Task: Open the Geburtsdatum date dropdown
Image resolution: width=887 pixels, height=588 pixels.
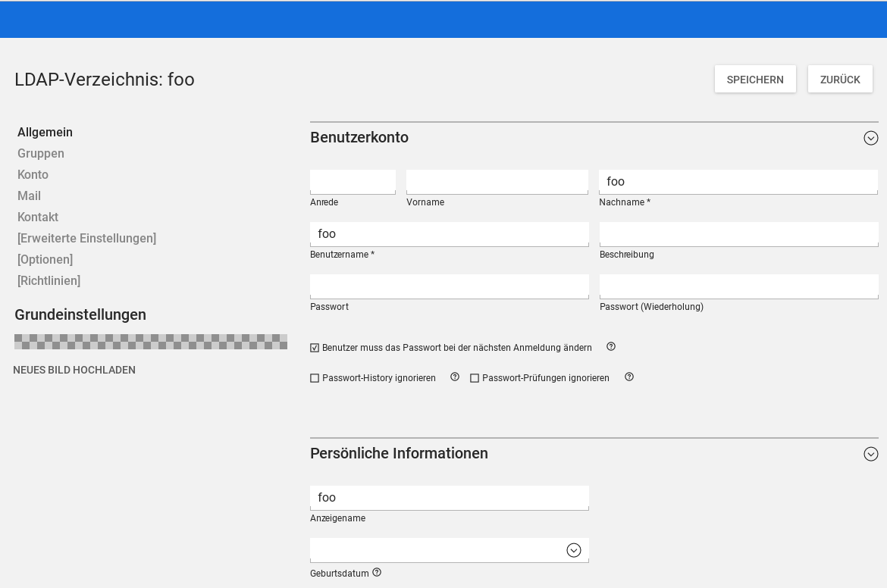Action: coord(574,551)
